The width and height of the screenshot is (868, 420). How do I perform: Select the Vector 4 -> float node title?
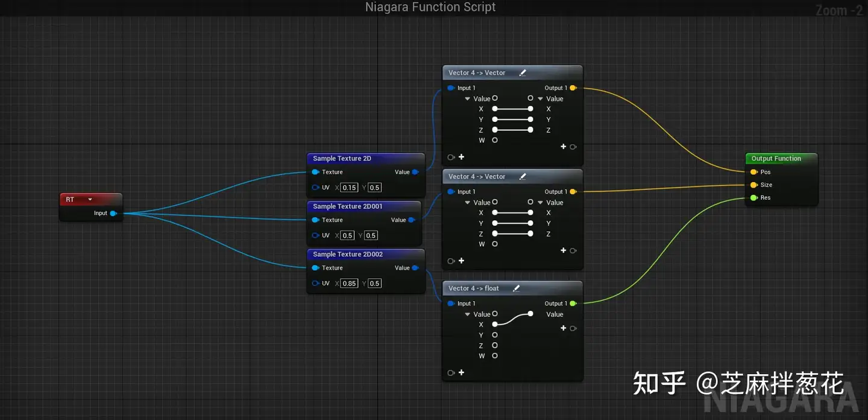click(474, 288)
